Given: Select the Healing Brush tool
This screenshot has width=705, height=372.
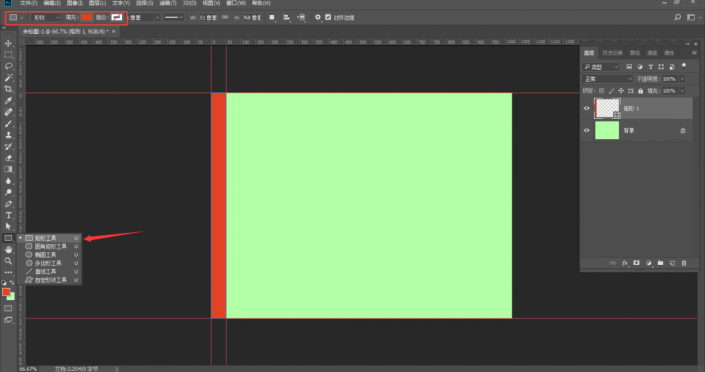Looking at the screenshot, I should tap(8, 112).
